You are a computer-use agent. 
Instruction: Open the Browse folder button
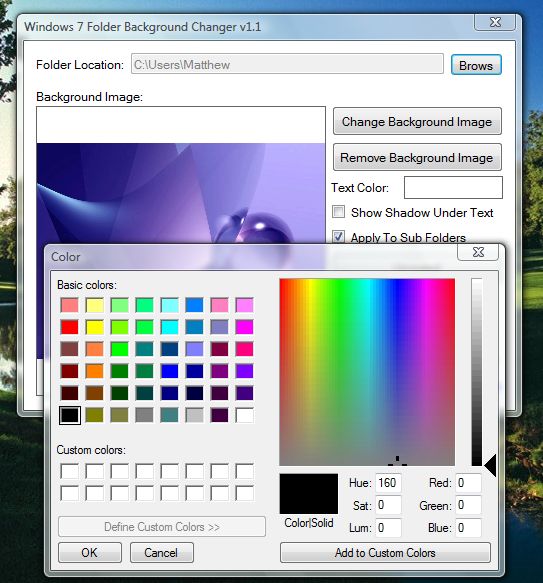pos(476,65)
